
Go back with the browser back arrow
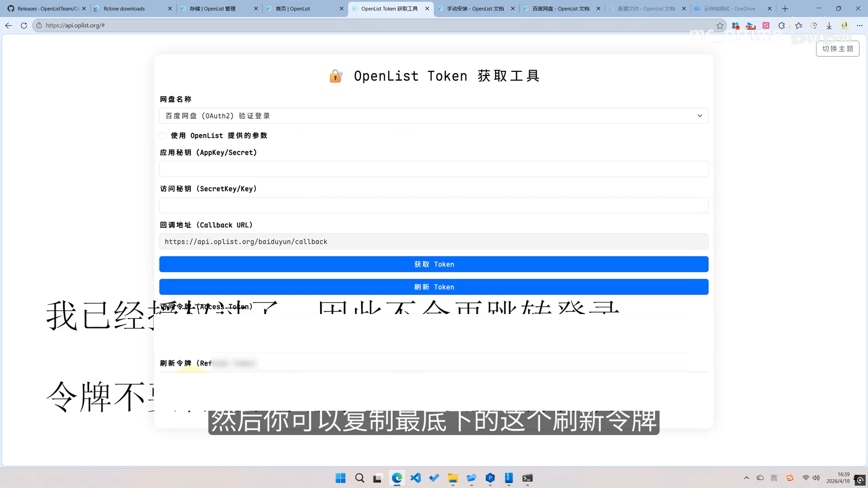[x=9, y=26]
